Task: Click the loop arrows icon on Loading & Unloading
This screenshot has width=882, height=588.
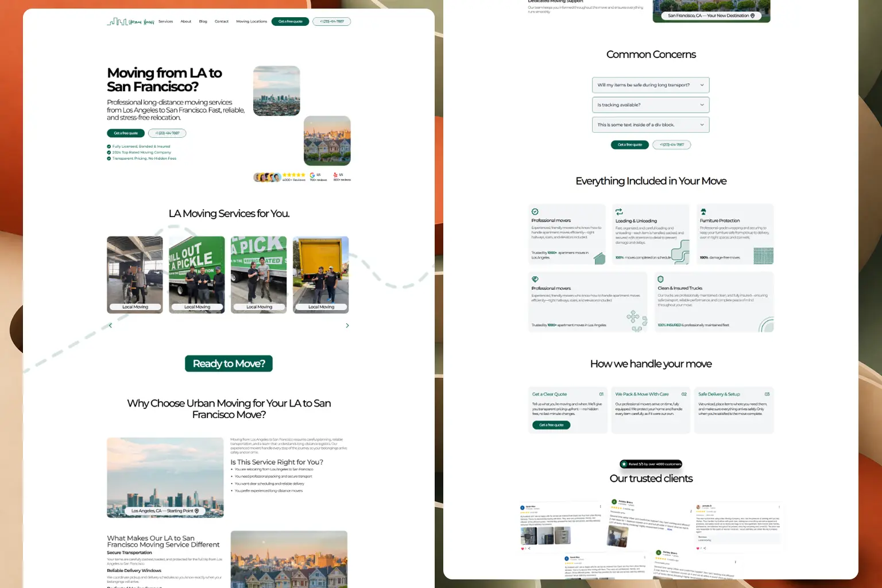Action: (x=619, y=212)
